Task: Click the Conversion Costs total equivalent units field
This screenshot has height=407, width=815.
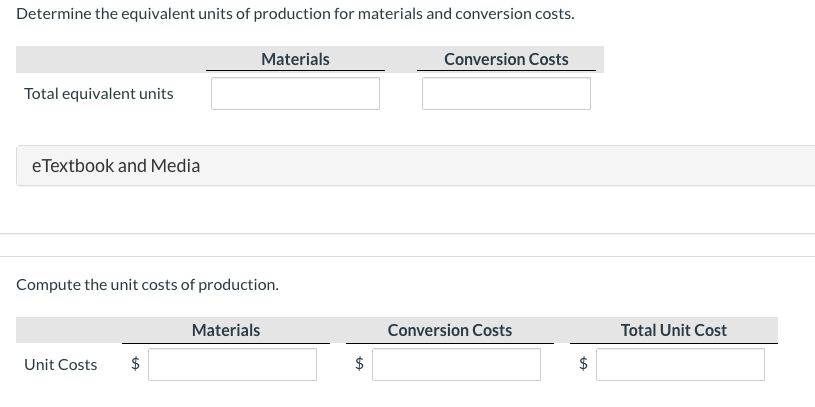Action: [x=506, y=94]
